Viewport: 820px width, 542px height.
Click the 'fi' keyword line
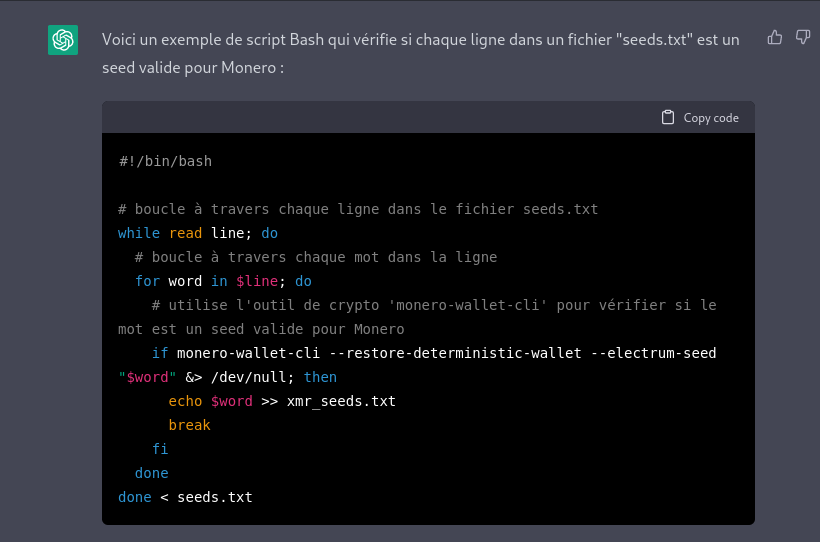[x=160, y=449]
